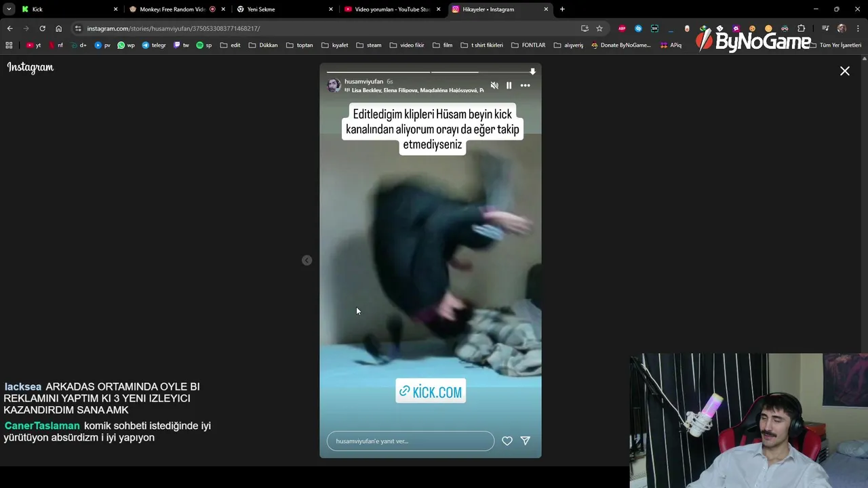Expand the edit bookmark folder

pos(231,45)
